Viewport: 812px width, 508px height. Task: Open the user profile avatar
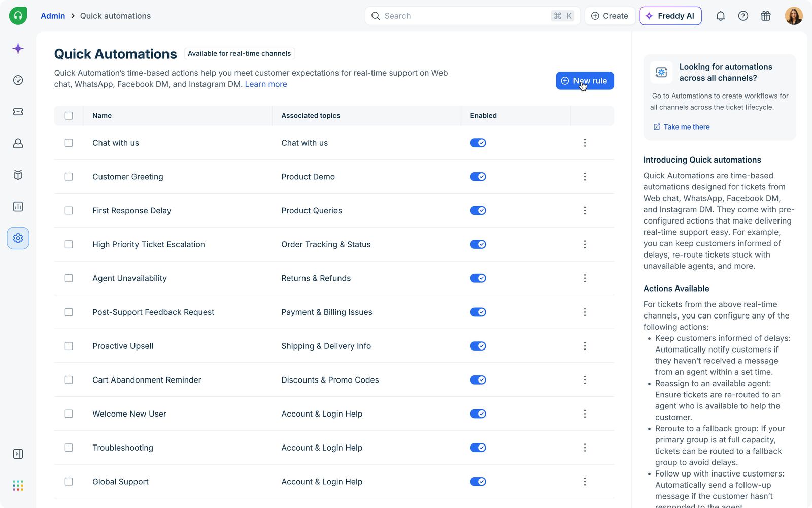click(794, 16)
